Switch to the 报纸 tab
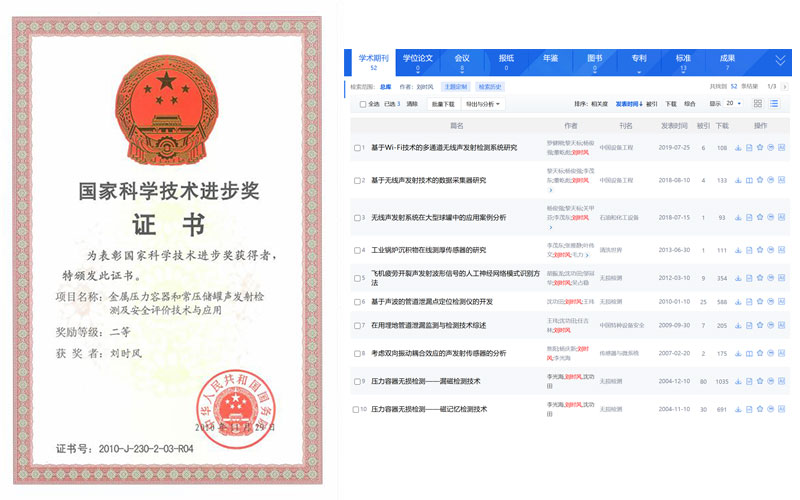The width and height of the screenshot is (800, 500). click(x=506, y=62)
